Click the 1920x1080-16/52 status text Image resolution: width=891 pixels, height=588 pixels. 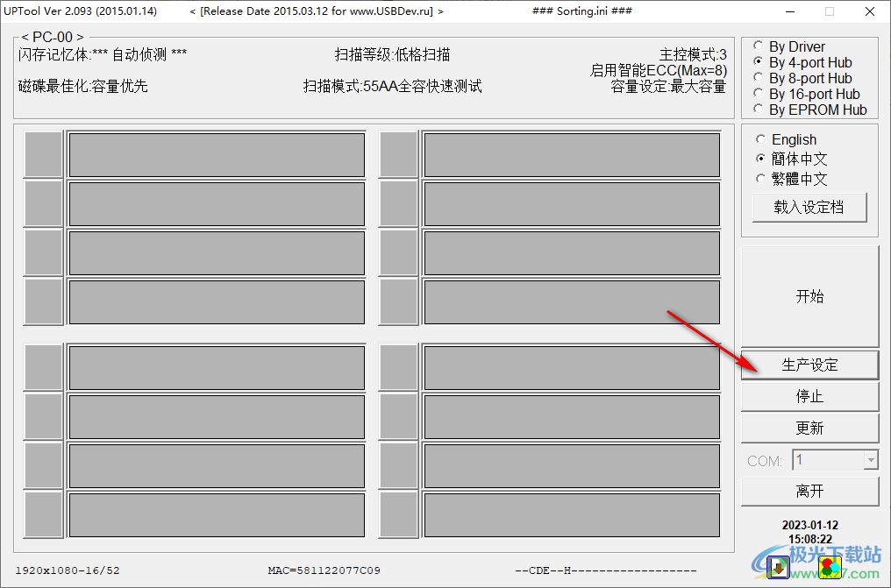68,570
